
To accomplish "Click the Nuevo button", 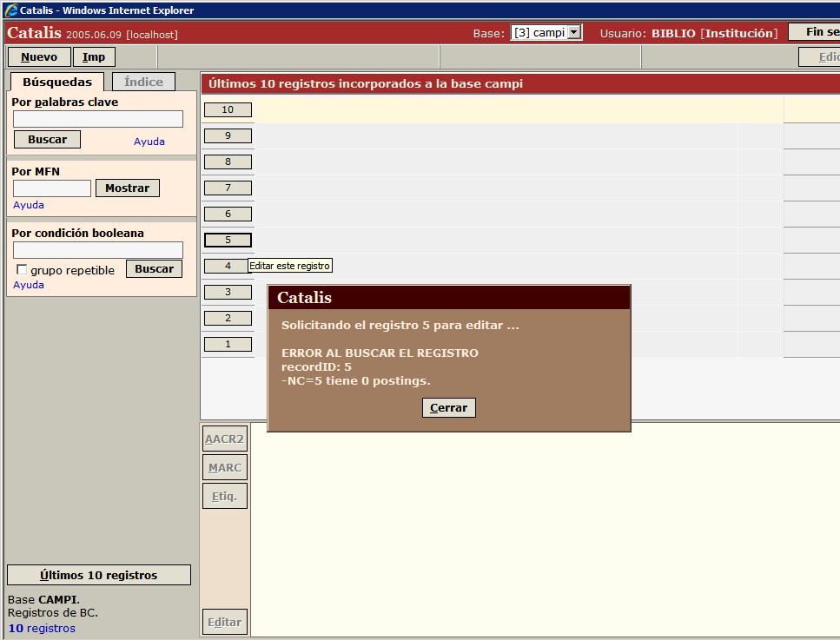I will (x=39, y=56).
